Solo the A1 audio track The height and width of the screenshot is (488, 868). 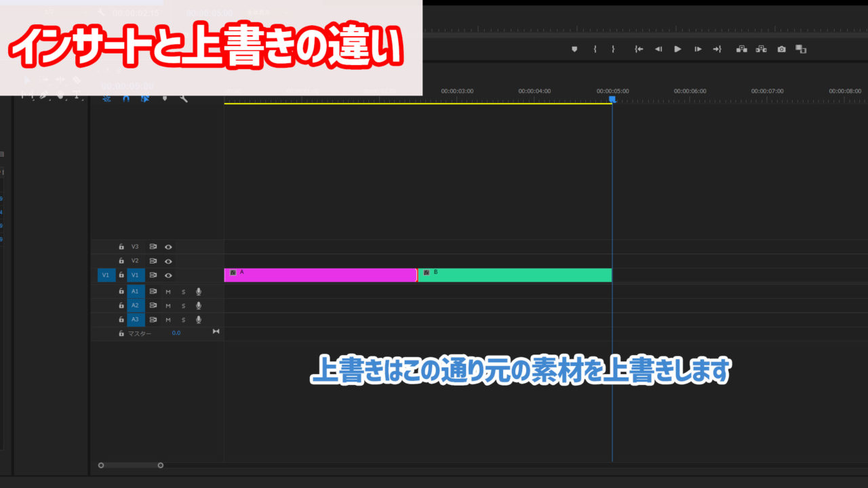pyautogui.click(x=183, y=291)
